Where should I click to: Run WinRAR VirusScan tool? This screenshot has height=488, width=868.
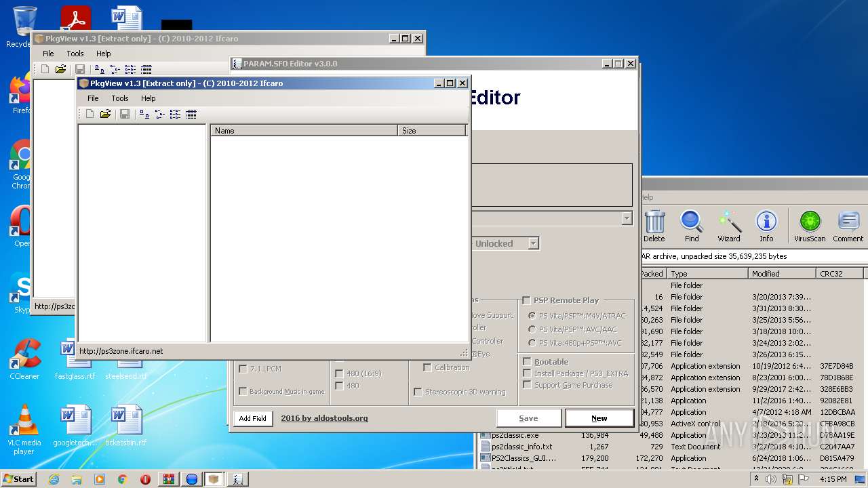pos(810,226)
